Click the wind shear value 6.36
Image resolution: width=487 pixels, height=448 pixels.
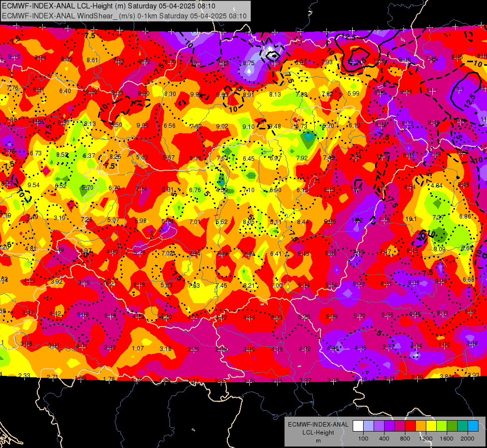[195, 158]
